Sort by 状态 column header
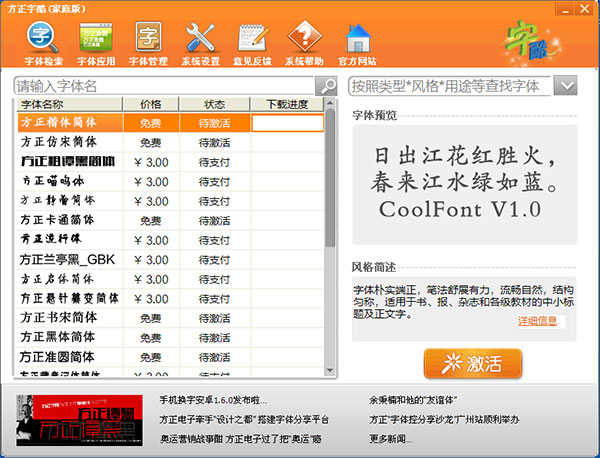Viewport: 600px width, 458px height. [x=214, y=104]
